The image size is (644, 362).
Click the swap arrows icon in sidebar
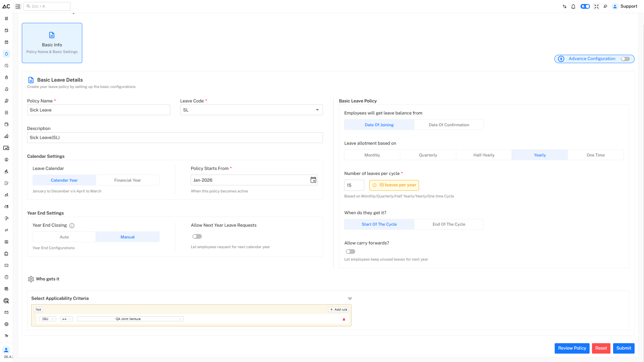pyautogui.click(x=6, y=230)
